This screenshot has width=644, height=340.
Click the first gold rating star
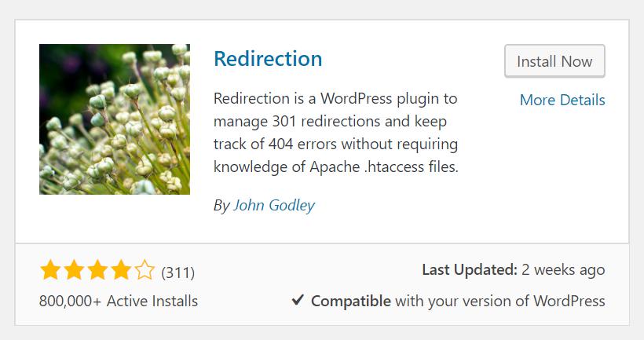click(50, 270)
